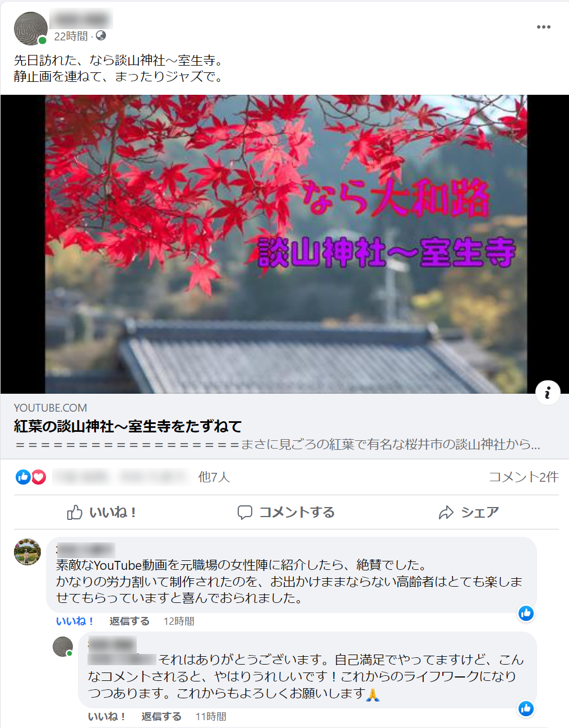This screenshot has width=569, height=728.
Task: Click the public globe audience icon
Action: pos(101,36)
